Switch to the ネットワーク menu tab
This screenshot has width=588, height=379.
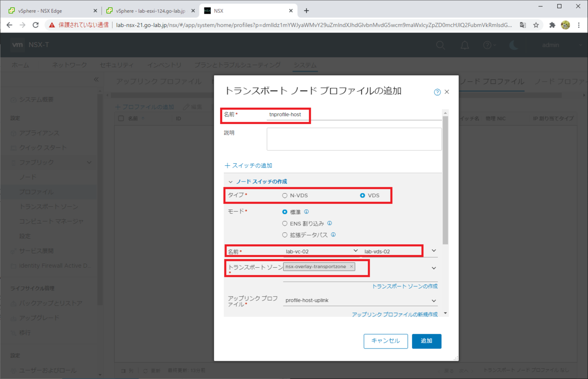pos(70,65)
